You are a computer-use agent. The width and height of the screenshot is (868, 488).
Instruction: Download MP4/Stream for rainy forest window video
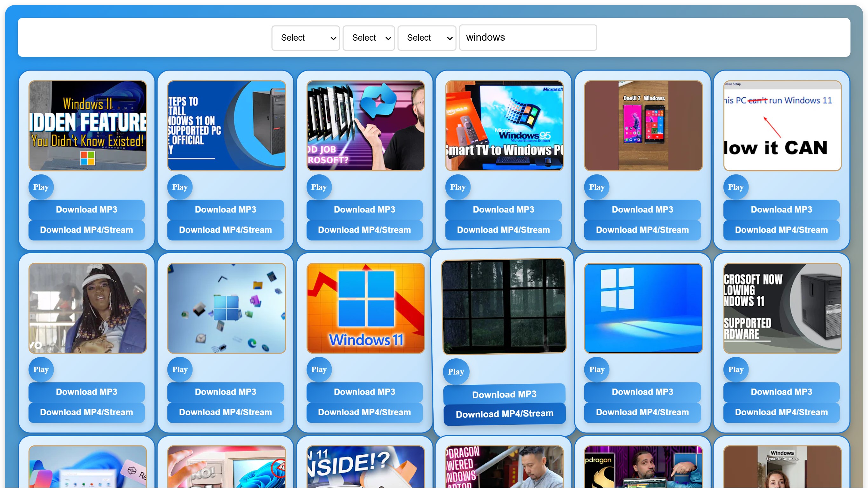(x=504, y=414)
